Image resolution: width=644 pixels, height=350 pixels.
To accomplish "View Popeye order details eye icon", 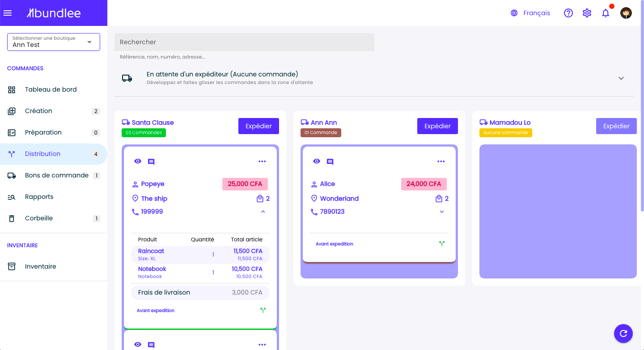I will pos(138,161).
